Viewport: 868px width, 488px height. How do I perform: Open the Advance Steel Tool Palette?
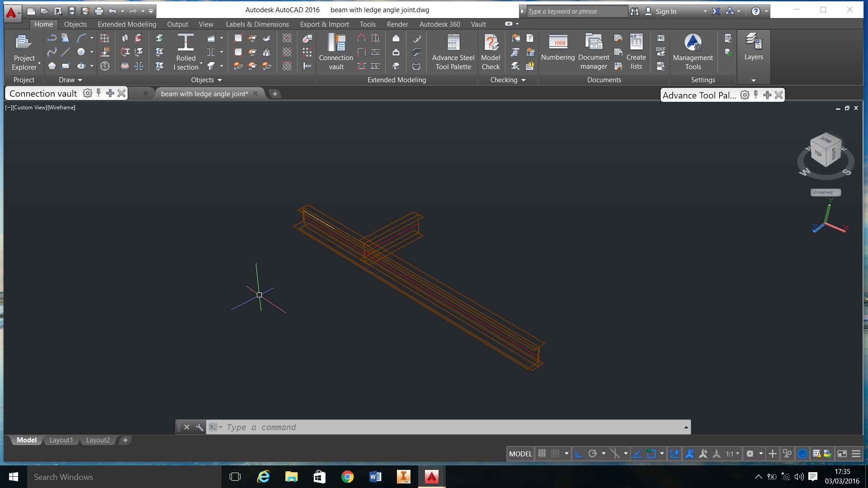pyautogui.click(x=452, y=52)
